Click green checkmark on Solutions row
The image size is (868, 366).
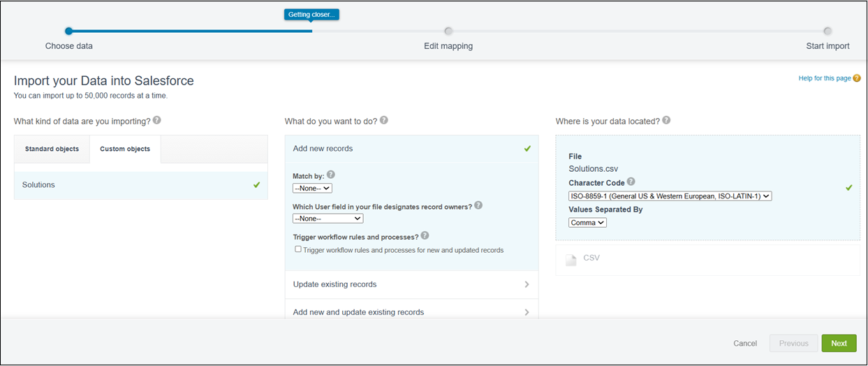(257, 185)
